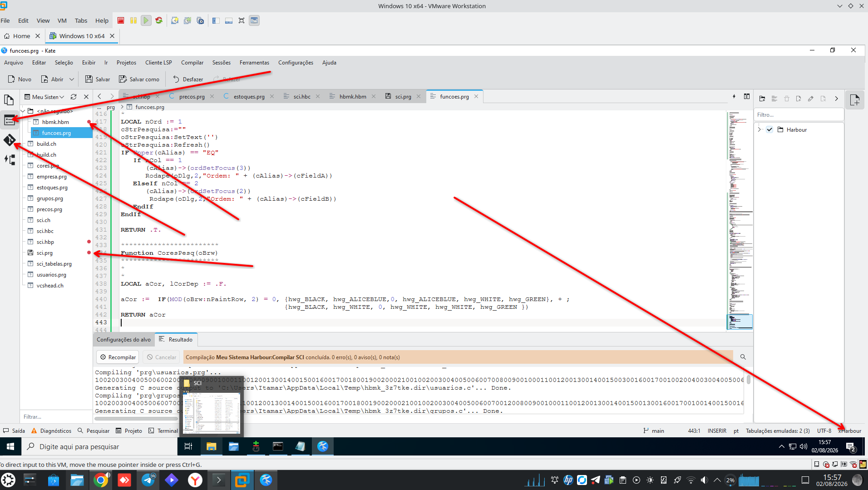Viewport: 868px width, 490px height.
Task: Reload the project with the refresh icon
Action: 74,97
